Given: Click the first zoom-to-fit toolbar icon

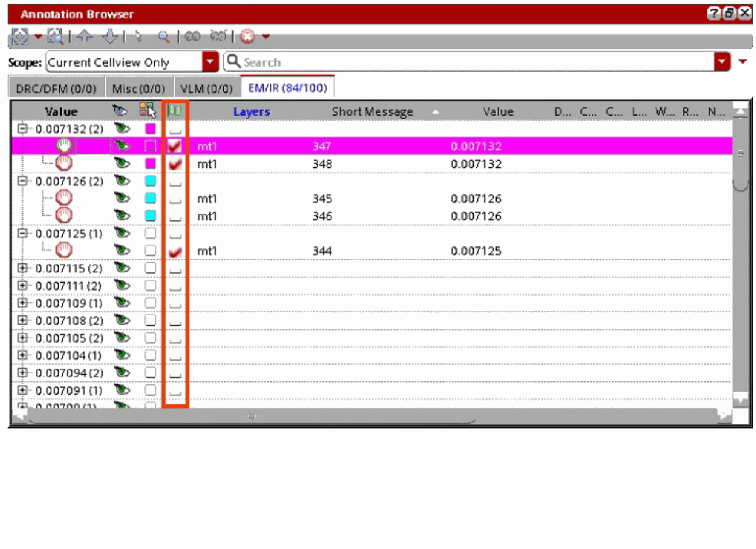Looking at the screenshot, I should coord(20,36).
